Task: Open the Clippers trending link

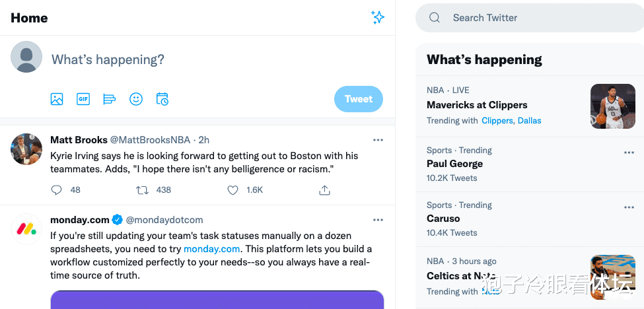Action: pyautogui.click(x=497, y=121)
